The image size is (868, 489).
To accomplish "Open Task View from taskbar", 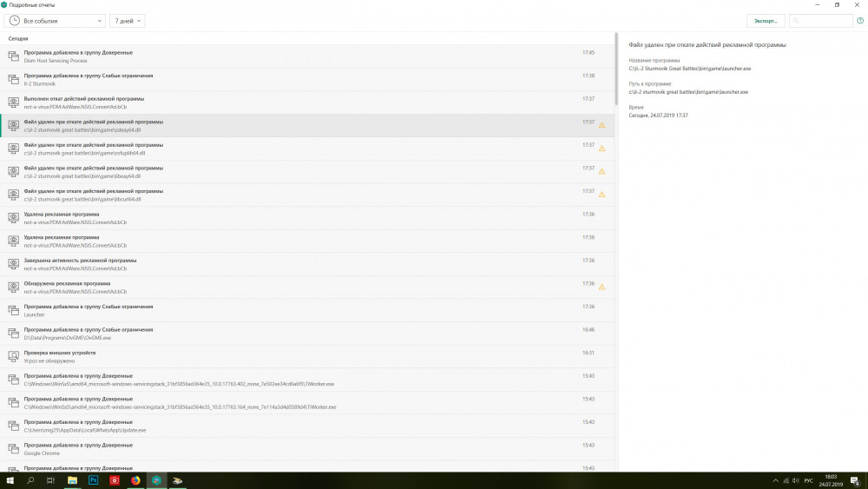I will [50, 480].
